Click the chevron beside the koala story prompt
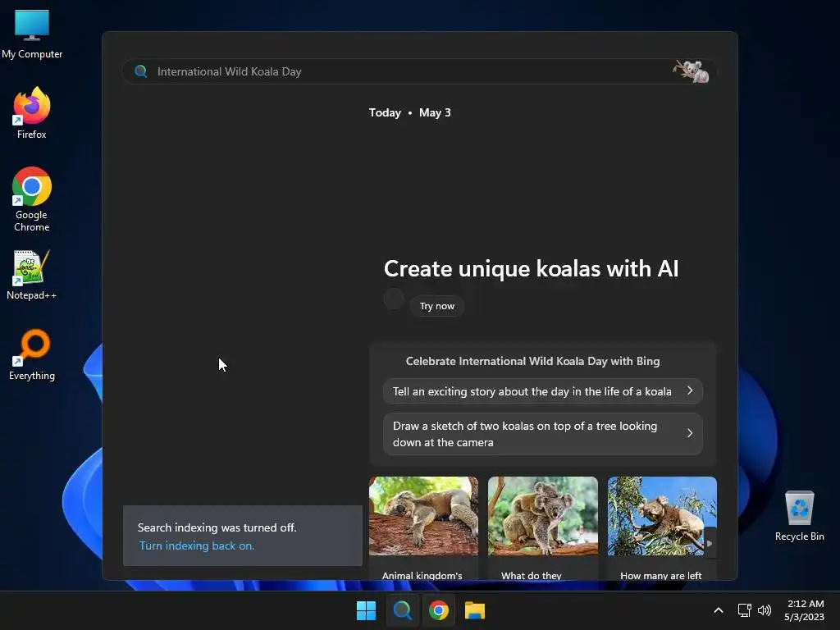 690,391
